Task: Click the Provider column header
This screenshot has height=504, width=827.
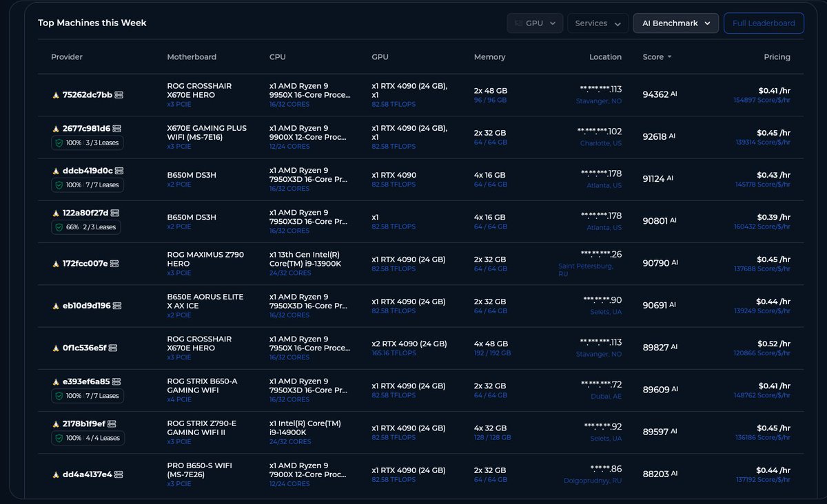Action: point(67,57)
